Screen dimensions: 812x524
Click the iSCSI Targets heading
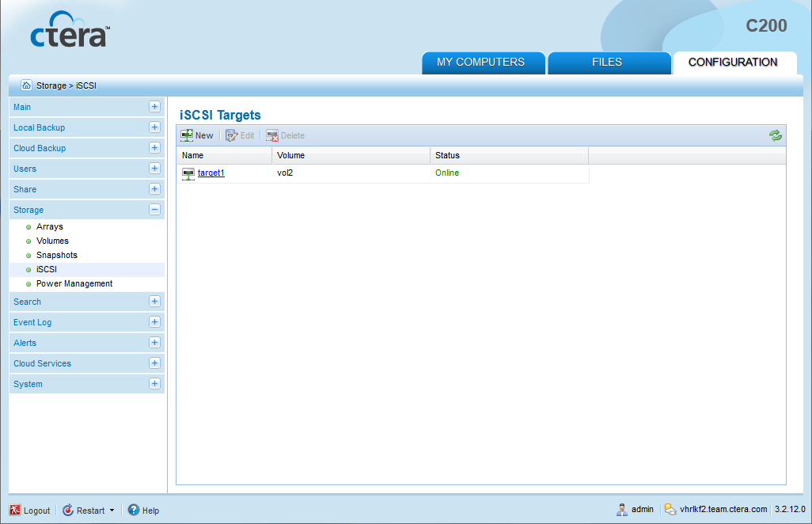pos(220,115)
